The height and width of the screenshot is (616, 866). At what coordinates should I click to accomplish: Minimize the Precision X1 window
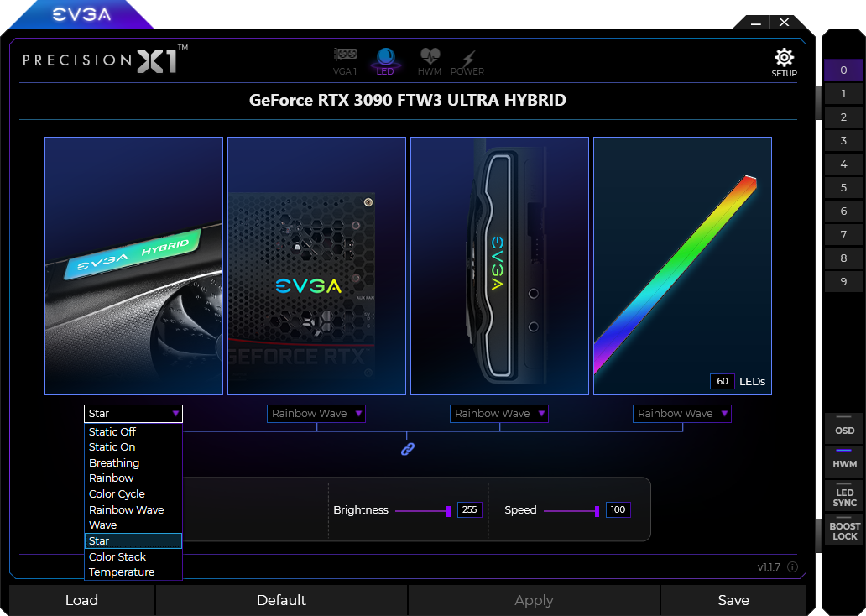(756, 23)
